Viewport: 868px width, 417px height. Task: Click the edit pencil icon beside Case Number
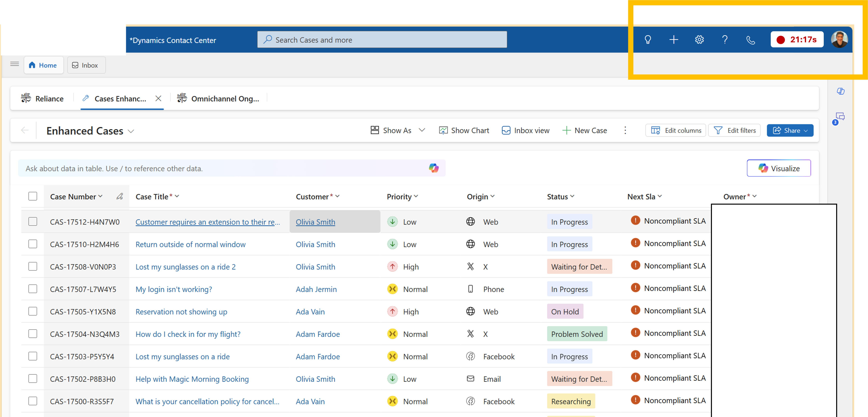click(120, 196)
